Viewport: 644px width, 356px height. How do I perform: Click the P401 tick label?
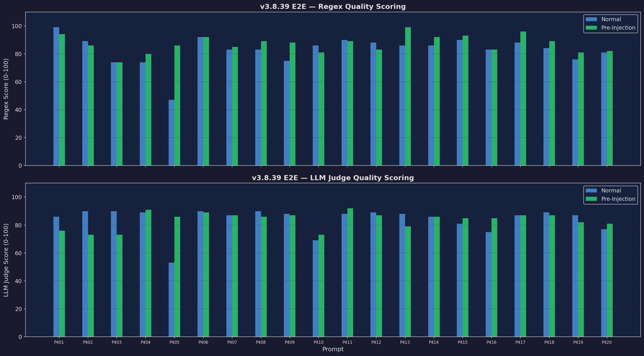pyautogui.click(x=59, y=342)
